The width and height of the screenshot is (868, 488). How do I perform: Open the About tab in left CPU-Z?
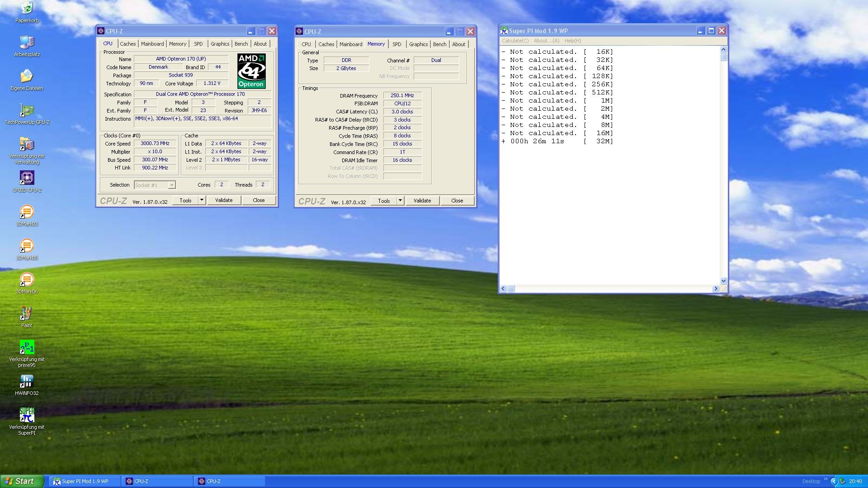pyautogui.click(x=260, y=44)
